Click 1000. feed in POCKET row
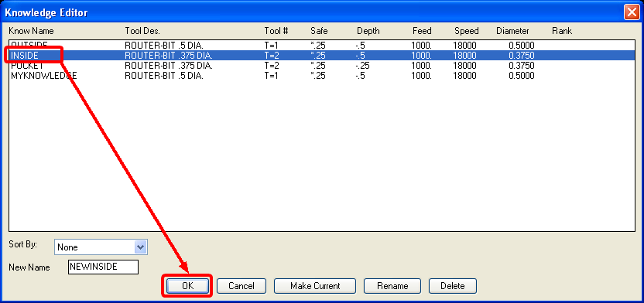Viewport: 644px width, 303px height. pos(421,65)
